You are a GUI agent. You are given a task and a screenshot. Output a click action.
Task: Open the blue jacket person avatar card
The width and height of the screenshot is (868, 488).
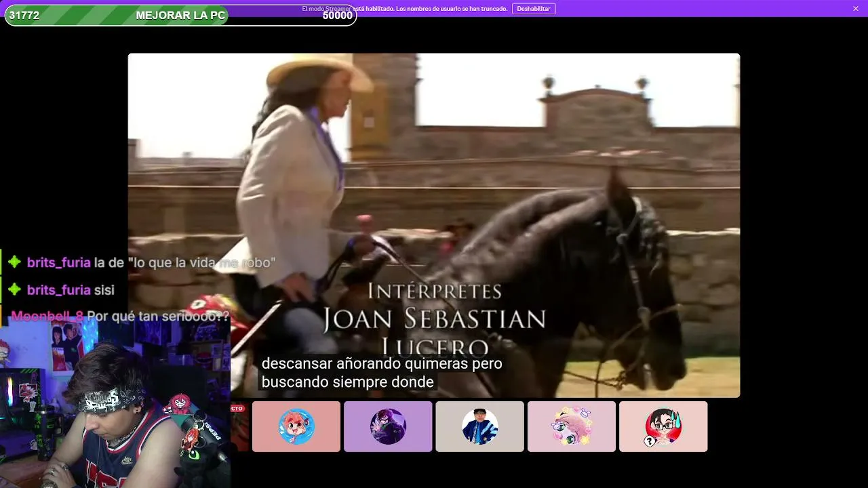coord(479,426)
